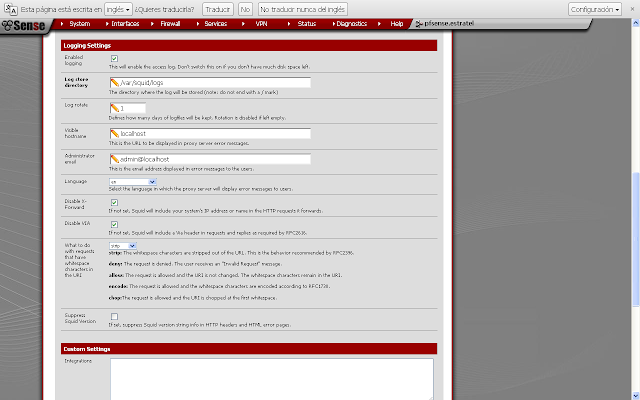This screenshot has height=400, width=640.
Task: Click the pencil icon in Log store directory
Action: pyautogui.click(x=115, y=82)
